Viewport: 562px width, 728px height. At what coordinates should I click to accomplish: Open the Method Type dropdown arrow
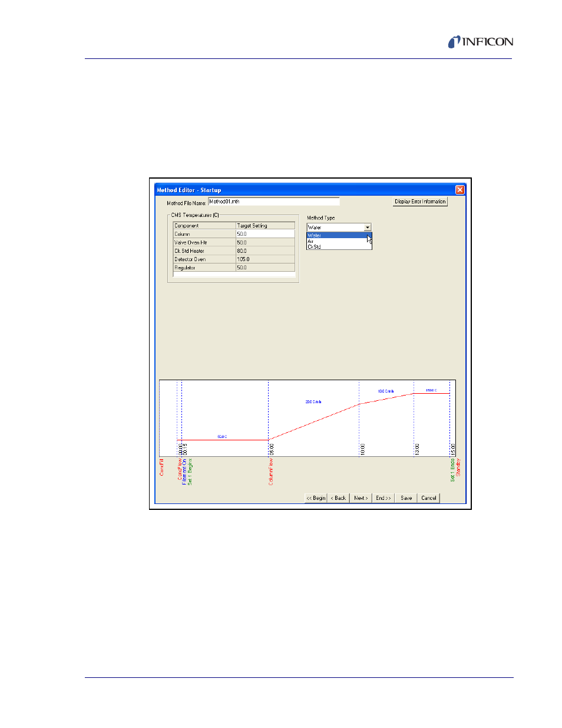(368, 227)
